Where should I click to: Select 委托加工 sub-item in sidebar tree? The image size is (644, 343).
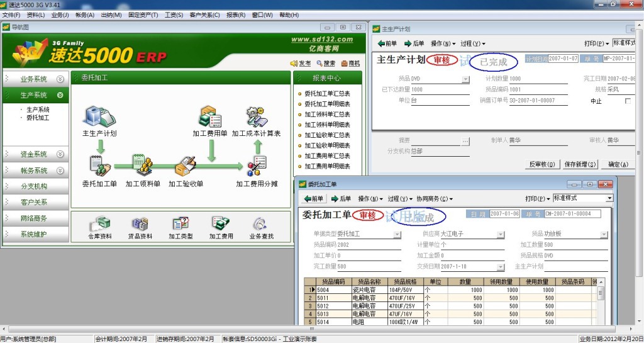[38, 118]
